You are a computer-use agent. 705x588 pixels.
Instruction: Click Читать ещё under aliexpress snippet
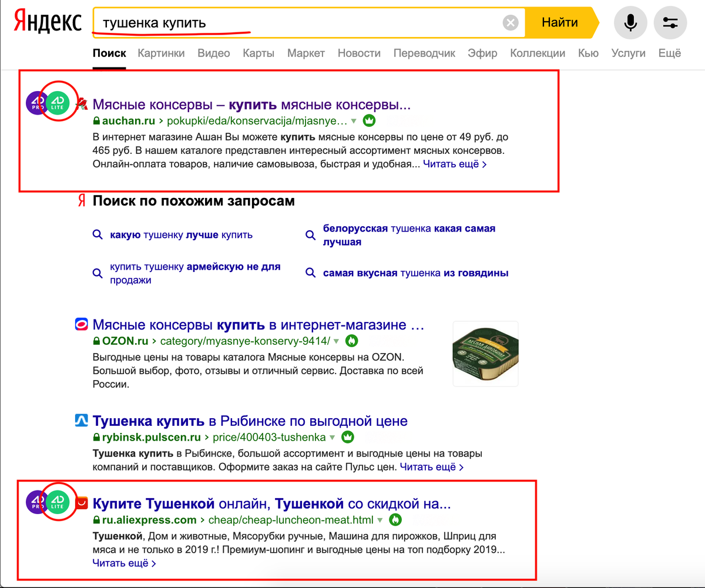click(124, 563)
